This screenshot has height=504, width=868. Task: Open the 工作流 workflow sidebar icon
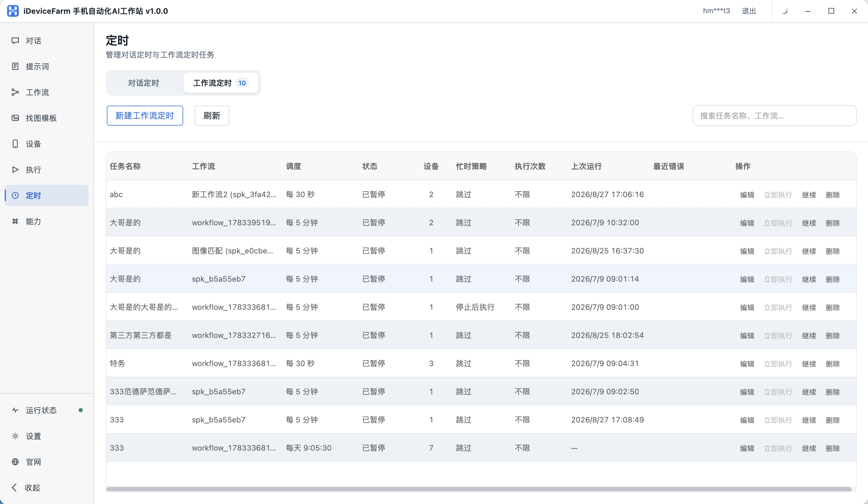pos(15,92)
